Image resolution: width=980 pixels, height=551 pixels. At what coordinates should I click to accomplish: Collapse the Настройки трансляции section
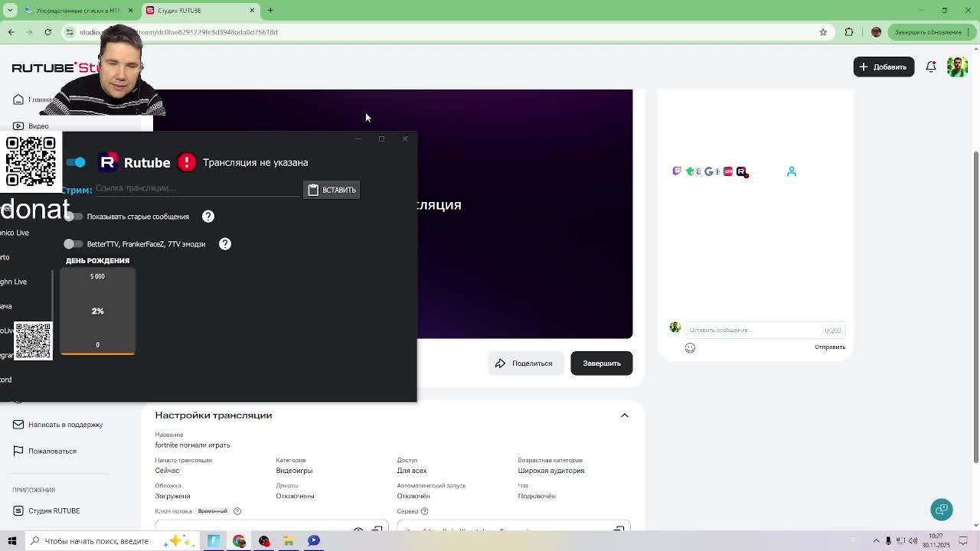tap(625, 416)
